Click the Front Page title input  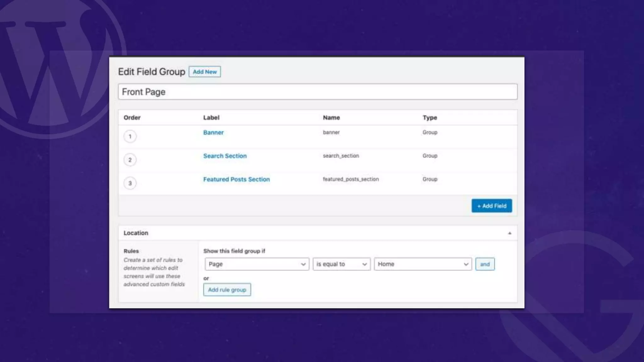[x=318, y=92]
